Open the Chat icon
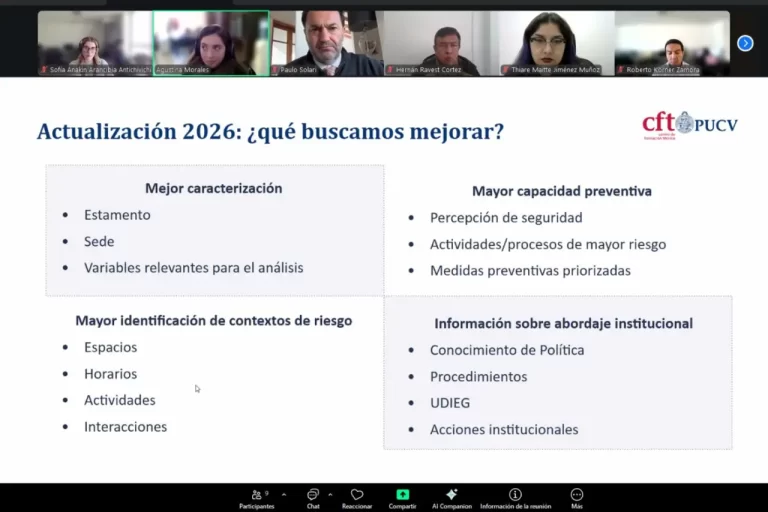Viewport: 768px width, 512px height. click(312, 494)
